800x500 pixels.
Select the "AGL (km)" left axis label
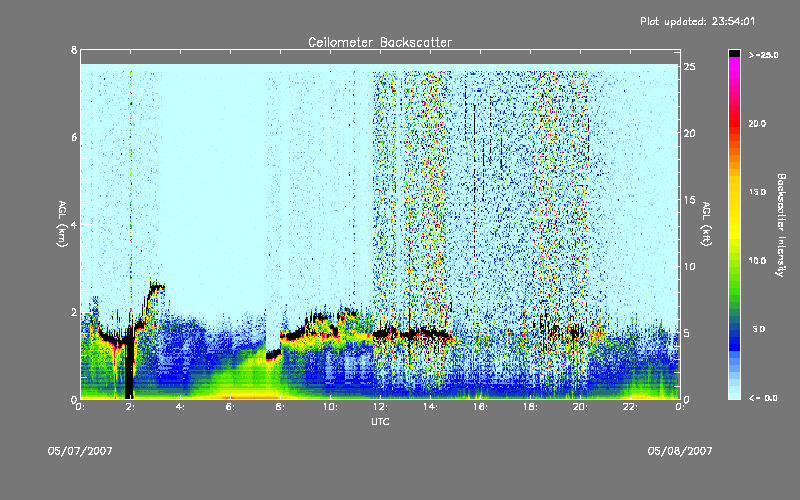click(x=62, y=224)
